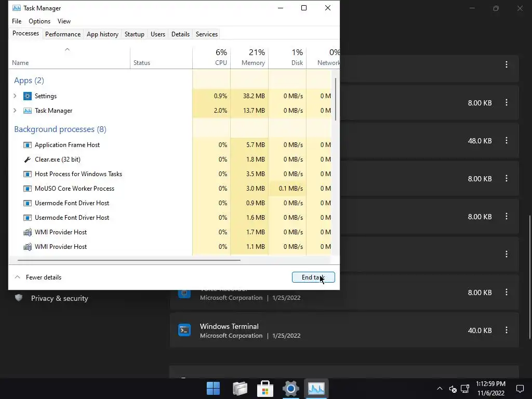The width and height of the screenshot is (532, 399).
Task: Sort processes by Disk column
Action: (x=287, y=57)
